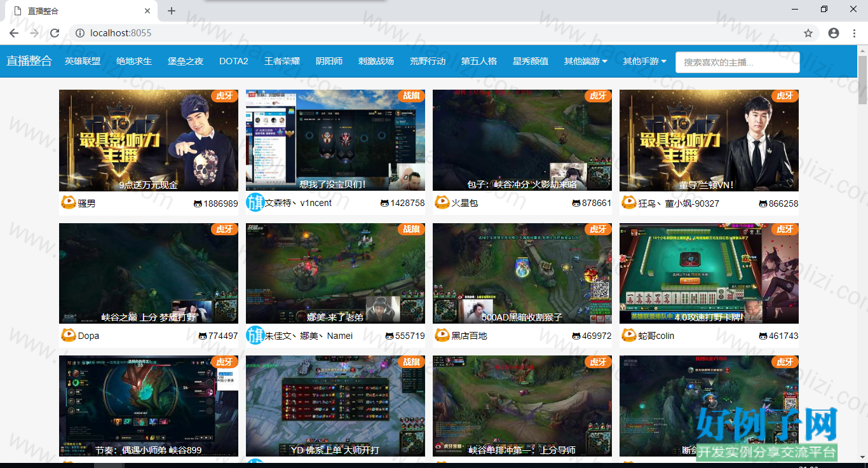Click the Huya platform icon beside 火星包
868x468 pixels.
coord(442,203)
